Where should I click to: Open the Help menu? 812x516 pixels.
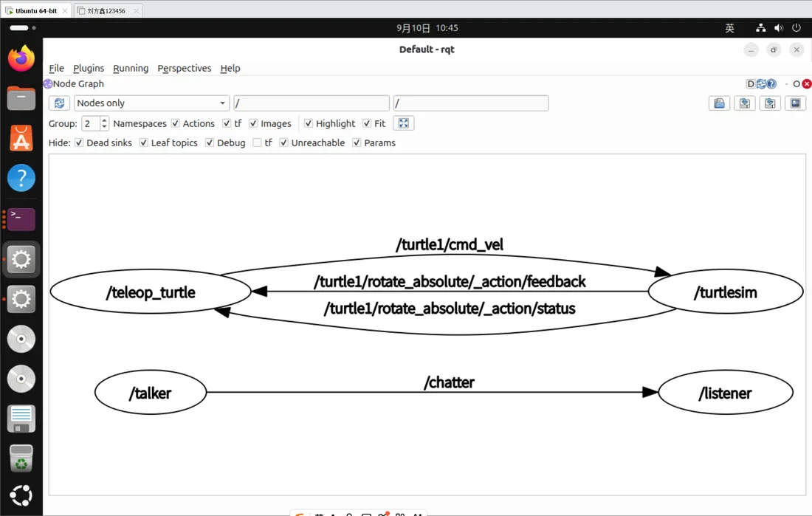[x=230, y=69]
